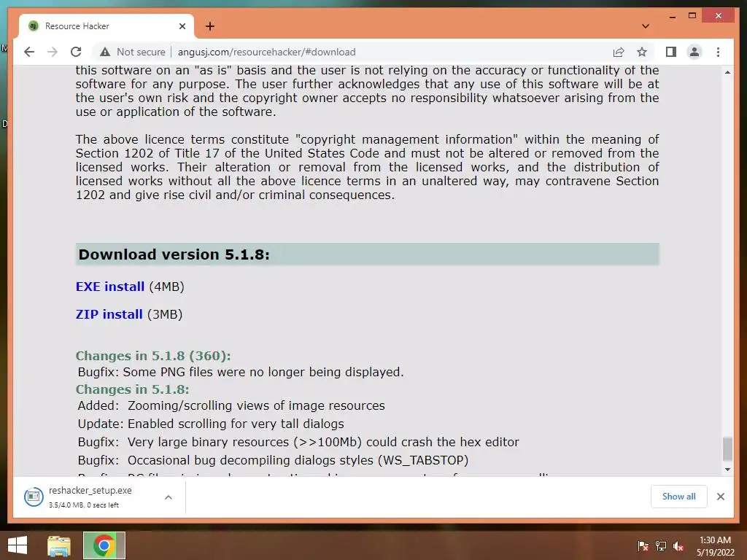Open File Explorer from the taskbar

(59, 545)
